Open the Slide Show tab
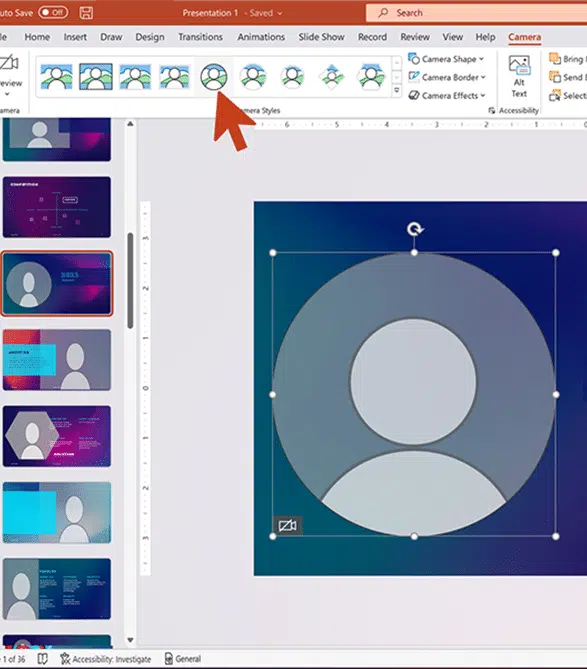Viewport: 587px width, 669px height. pos(321,37)
